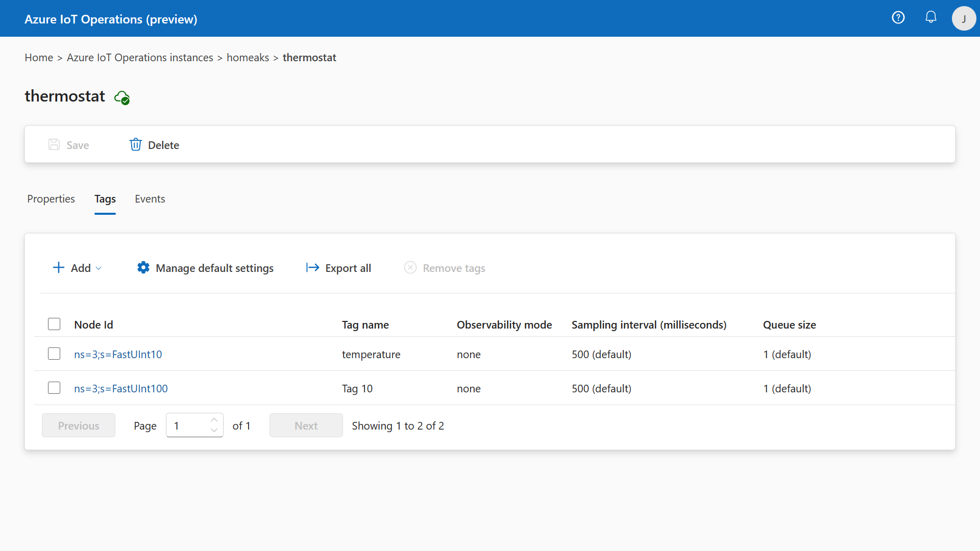Click the Remove tags label
Screen dimensions: 980x551
pyautogui.click(x=454, y=268)
